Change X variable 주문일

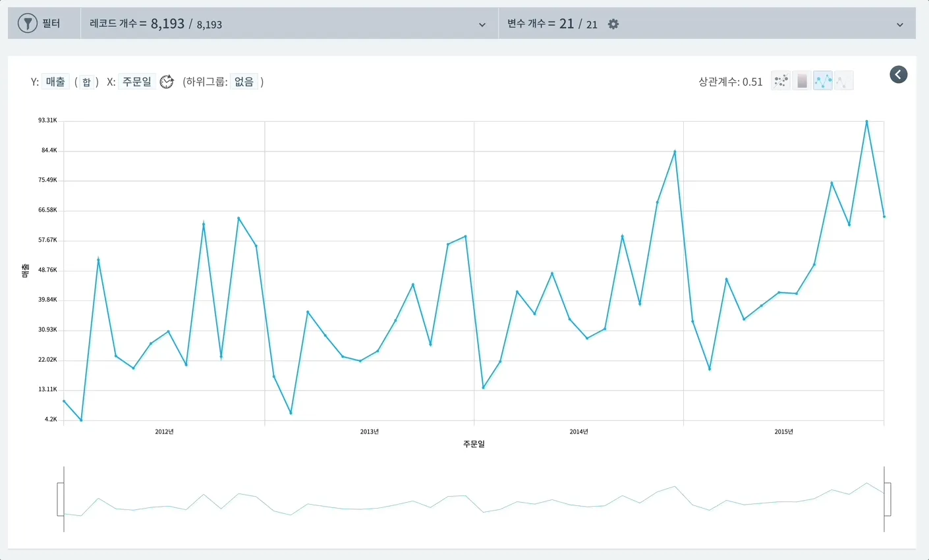[x=137, y=82]
